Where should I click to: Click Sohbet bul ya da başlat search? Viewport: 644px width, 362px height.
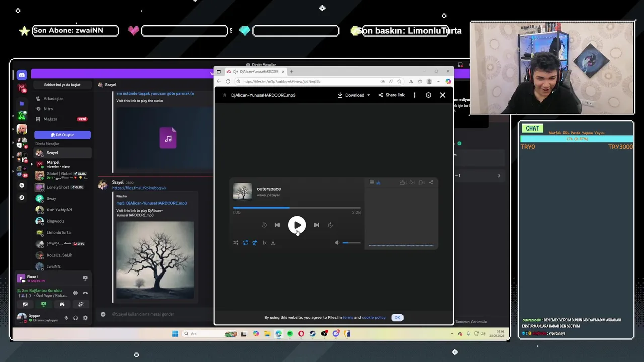click(62, 85)
